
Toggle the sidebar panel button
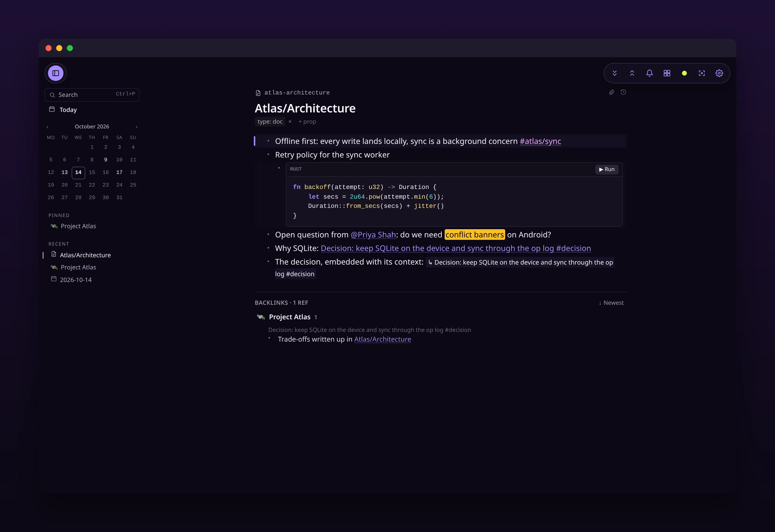tap(56, 73)
